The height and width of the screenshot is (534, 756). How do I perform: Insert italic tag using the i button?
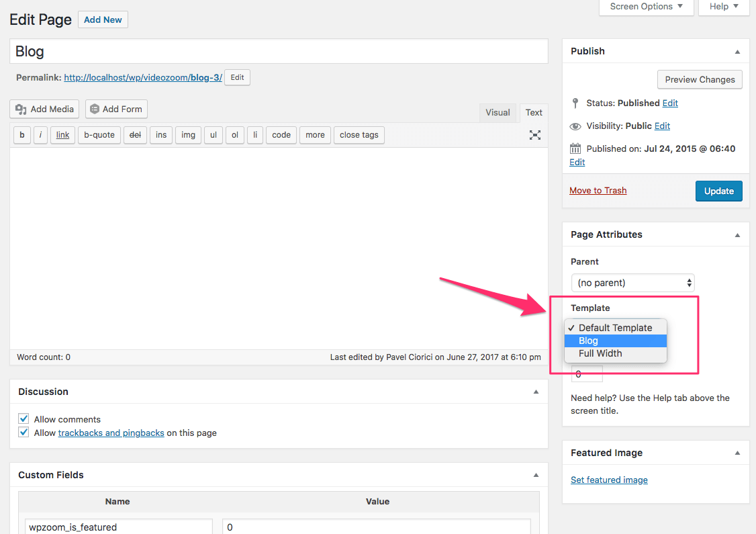(x=40, y=135)
